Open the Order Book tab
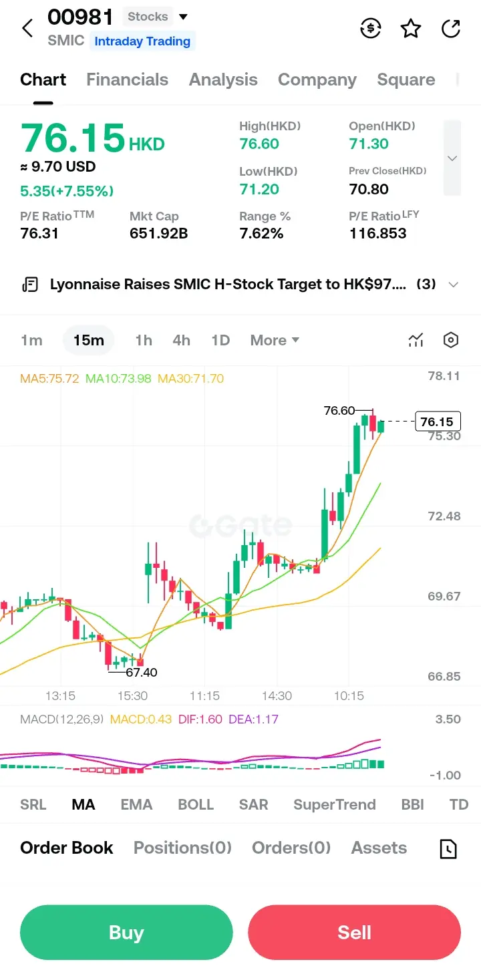Viewport: 481px width, 980px height. 67,848
